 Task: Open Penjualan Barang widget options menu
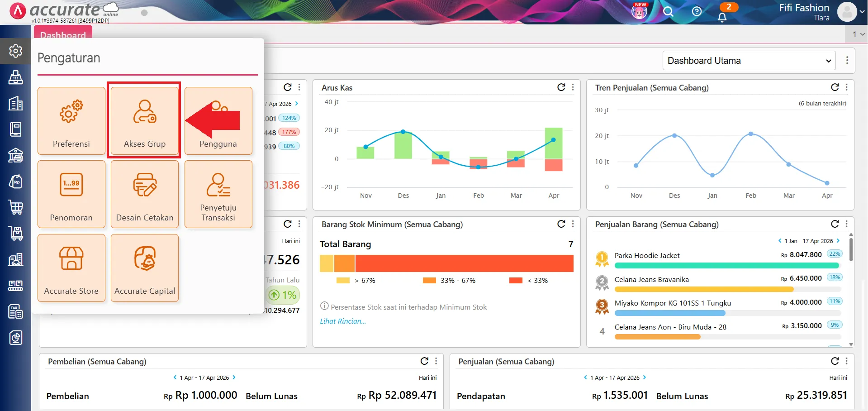846,224
